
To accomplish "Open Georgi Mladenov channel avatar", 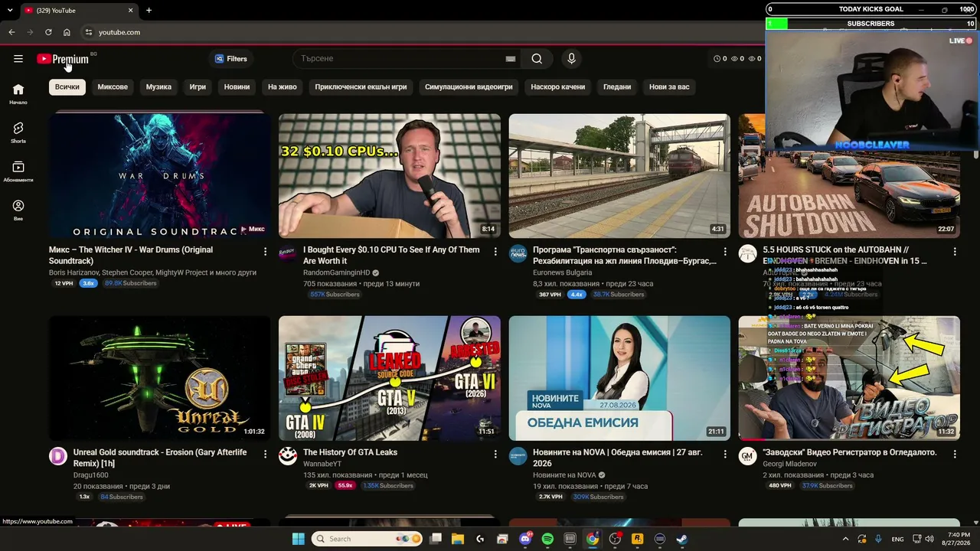I will click(x=748, y=456).
